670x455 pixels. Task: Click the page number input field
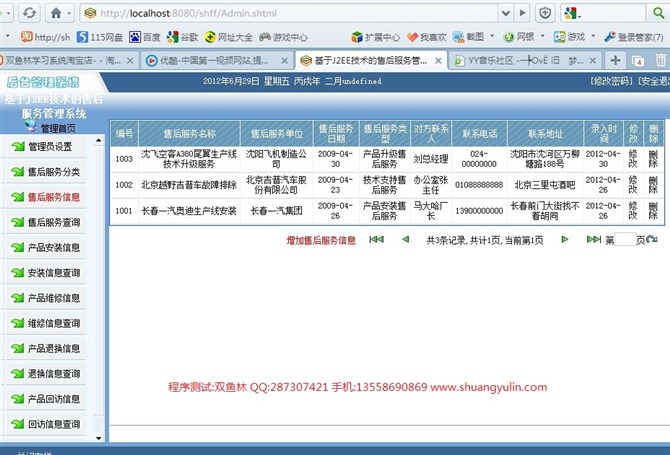(x=625, y=240)
